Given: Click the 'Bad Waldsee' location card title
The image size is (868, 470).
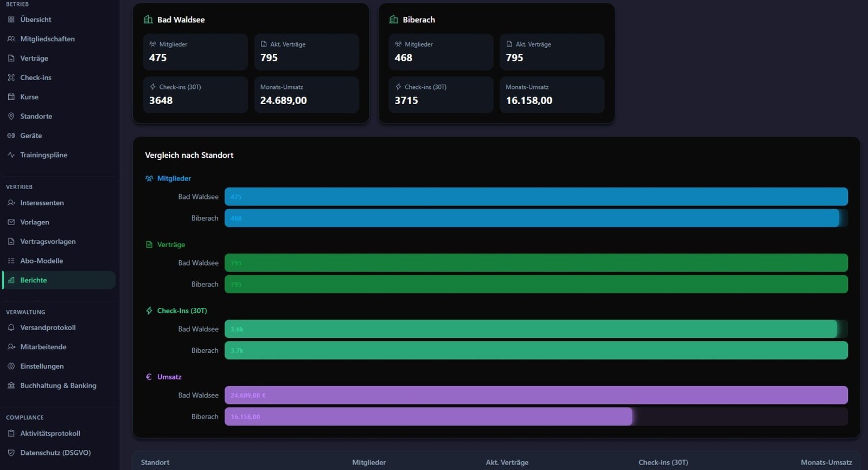Looking at the screenshot, I should [x=181, y=20].
